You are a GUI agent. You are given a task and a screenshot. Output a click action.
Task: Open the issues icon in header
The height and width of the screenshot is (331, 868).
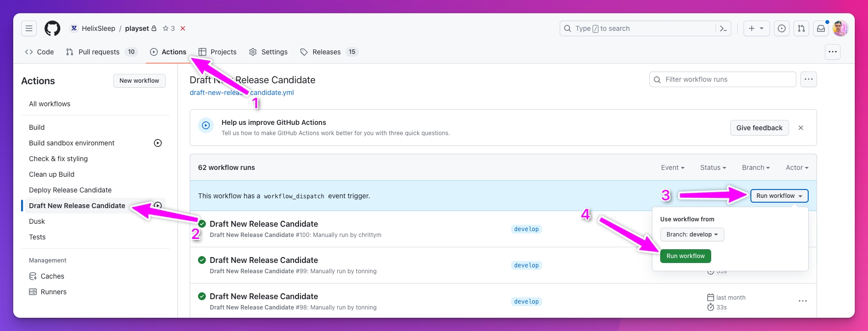[782, 28]
